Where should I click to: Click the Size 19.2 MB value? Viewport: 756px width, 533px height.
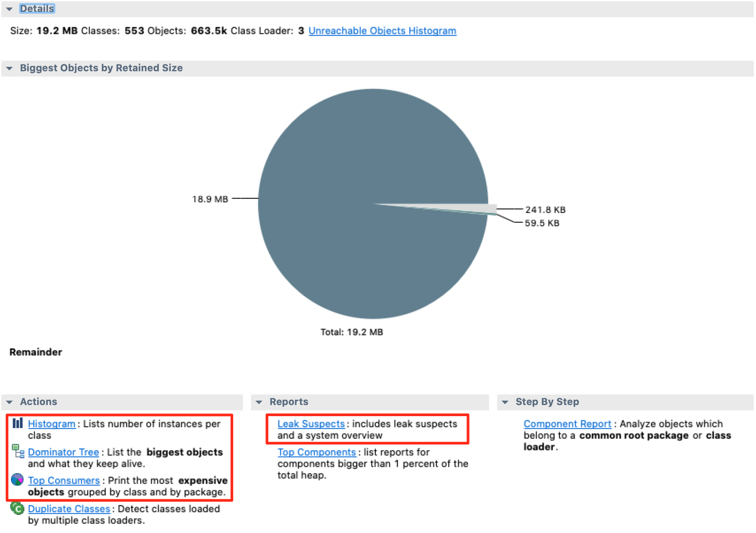(x=57, y=31)
